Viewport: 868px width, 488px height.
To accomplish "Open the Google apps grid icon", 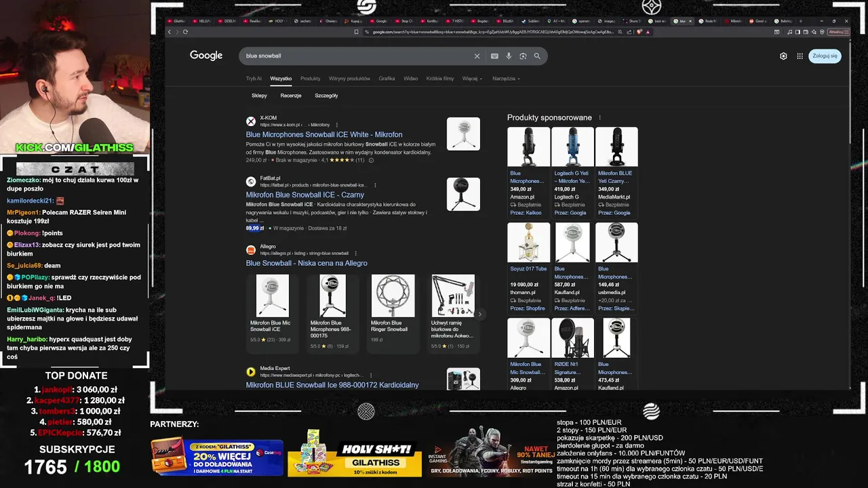I will click(800, 56).
